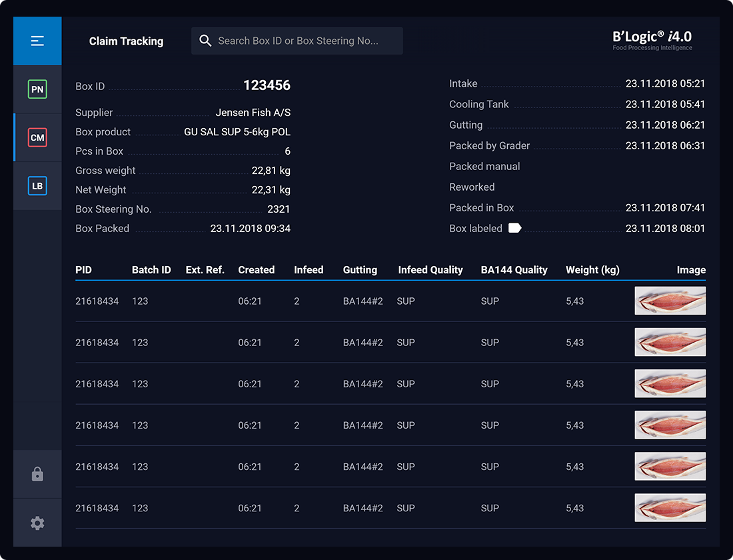This screenshot has width=733, height=560.
Task: Click the B'Logic i4.0 logo
Action: coord(652,40)
